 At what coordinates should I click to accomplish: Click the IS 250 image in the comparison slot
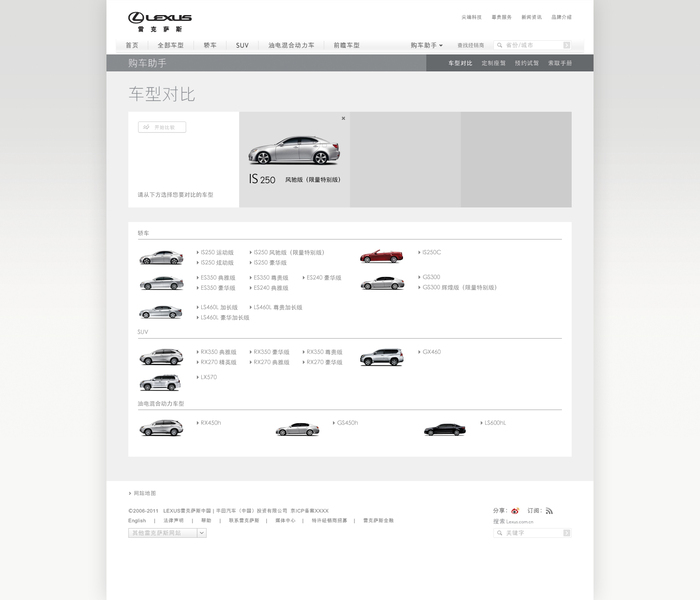tap(294, 150)
